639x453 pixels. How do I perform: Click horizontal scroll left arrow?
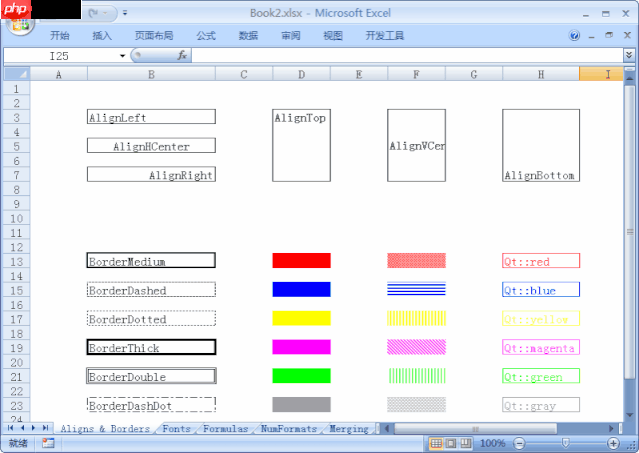click(387, 429)
